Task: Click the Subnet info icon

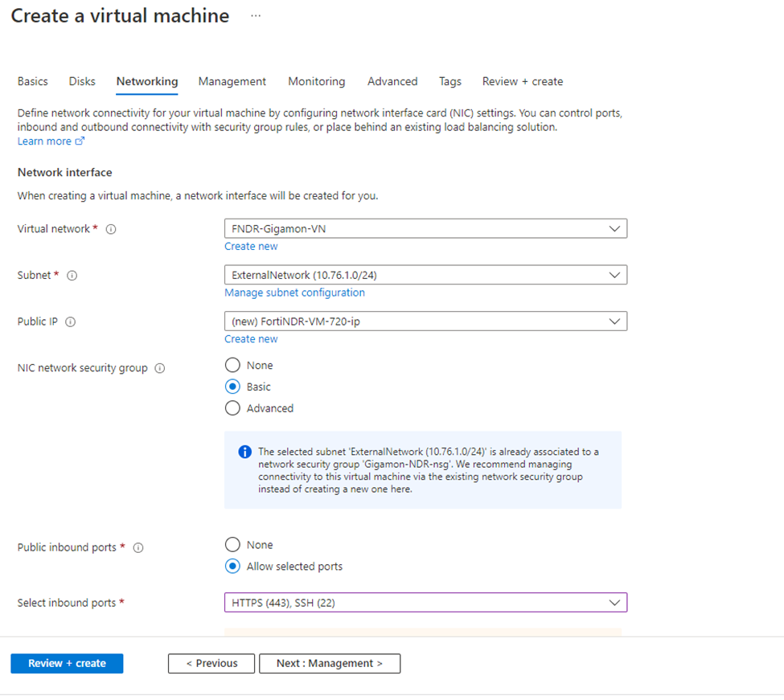Action: click(72, 275)
